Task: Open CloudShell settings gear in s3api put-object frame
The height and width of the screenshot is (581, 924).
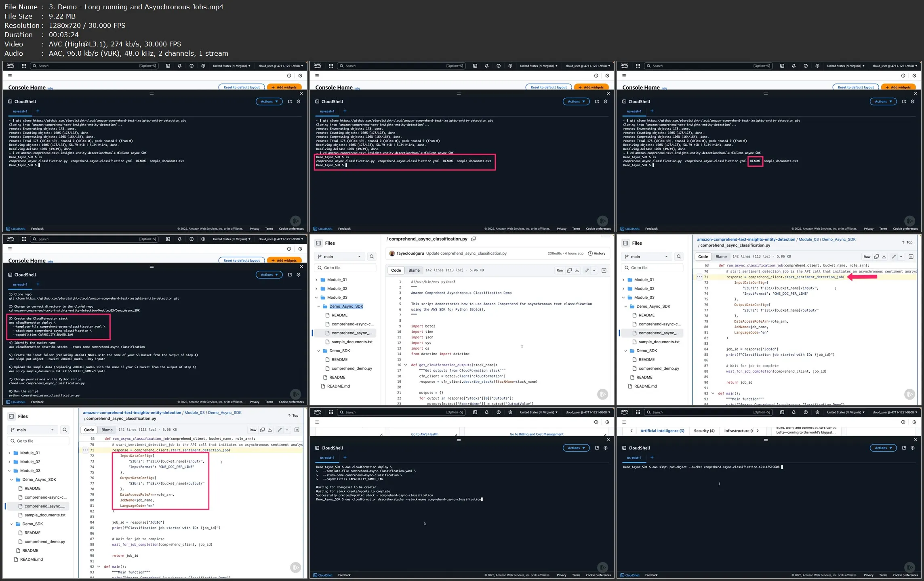Action: tap(913, 448)
